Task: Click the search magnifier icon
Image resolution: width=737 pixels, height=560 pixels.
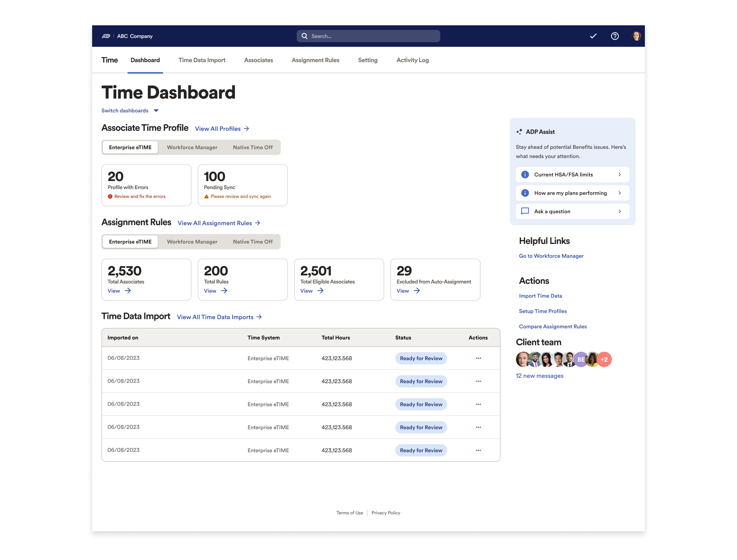Action: pos(304,36)
